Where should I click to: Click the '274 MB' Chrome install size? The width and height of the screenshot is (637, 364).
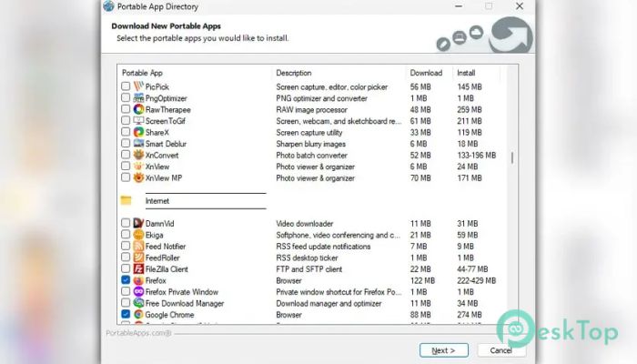(x=470, y=315)
